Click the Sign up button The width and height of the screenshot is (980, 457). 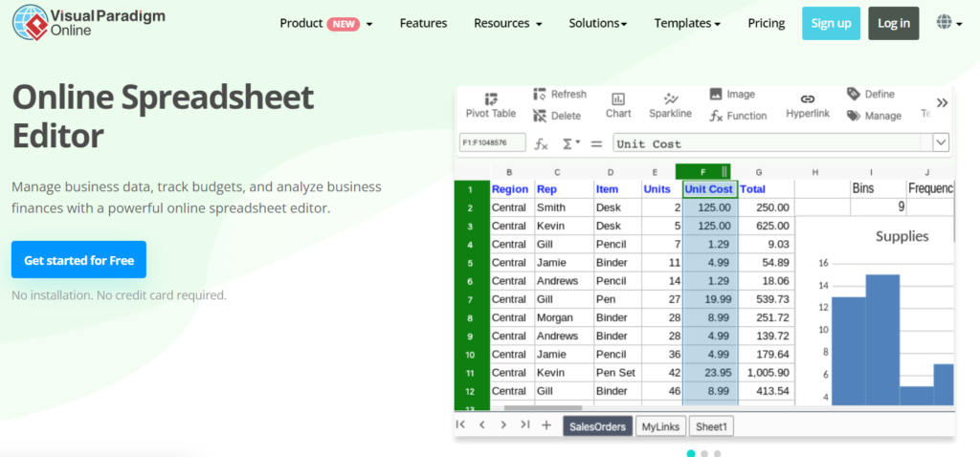[831, 23]
